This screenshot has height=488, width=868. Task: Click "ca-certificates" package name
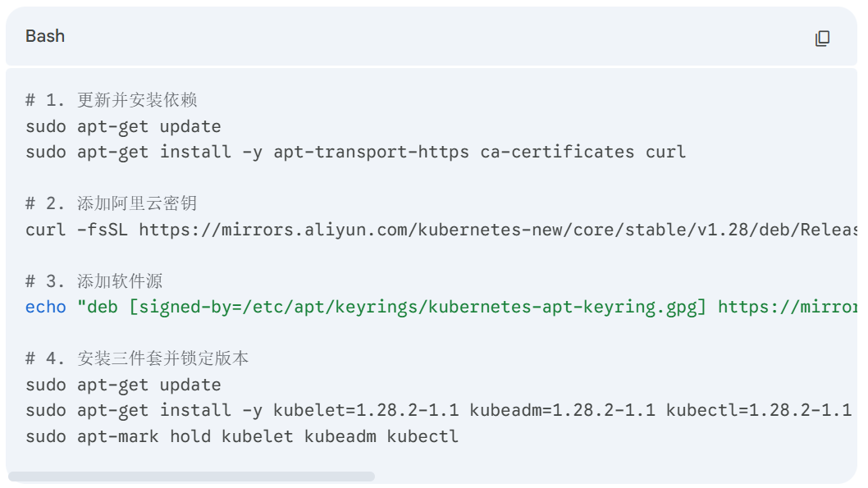(557, 152)
